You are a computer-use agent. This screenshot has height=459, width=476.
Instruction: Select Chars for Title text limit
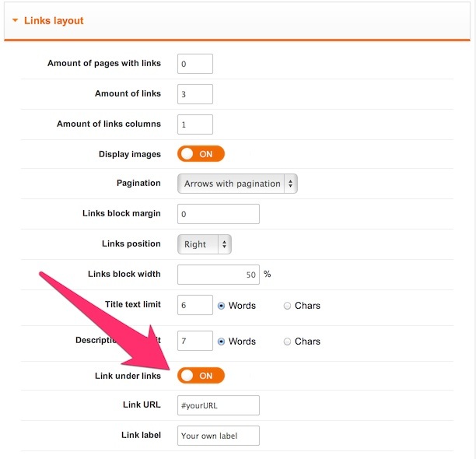[x=288, y=306]
